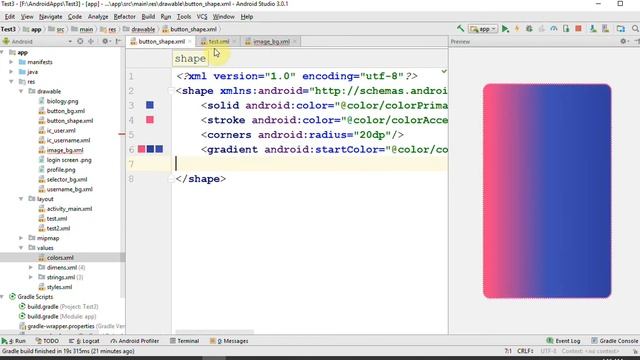Viewport: 640px width, 360px height.
Task: Open AVD Manager toolbar icon
Action: coord(593,29)
